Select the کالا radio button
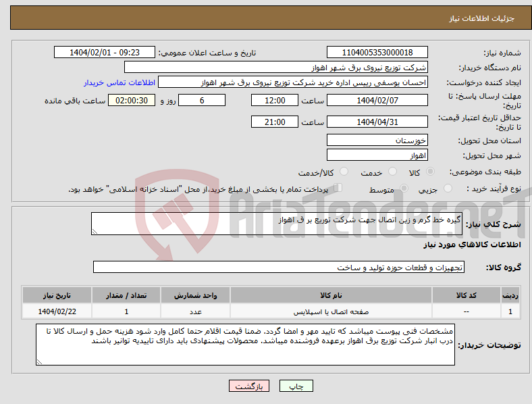This screenshot has height=404, width=532. click(x=430, y=172)
